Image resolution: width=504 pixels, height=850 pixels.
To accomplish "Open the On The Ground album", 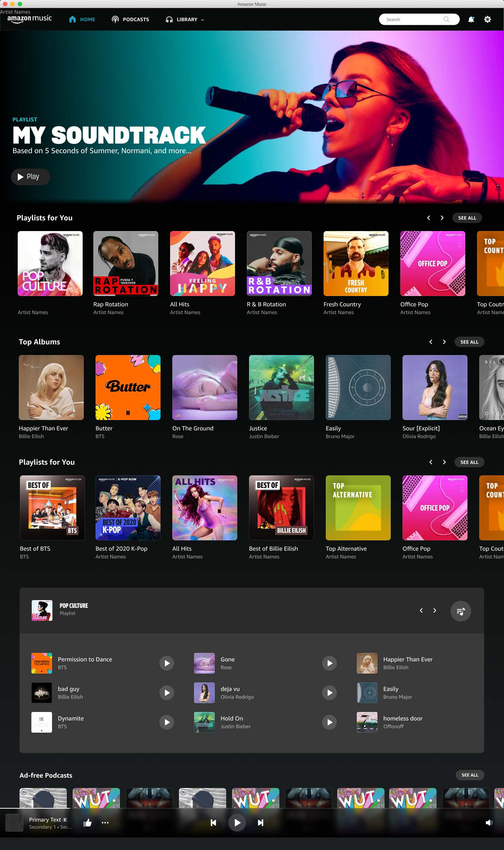I will click(x=205, y=388).
